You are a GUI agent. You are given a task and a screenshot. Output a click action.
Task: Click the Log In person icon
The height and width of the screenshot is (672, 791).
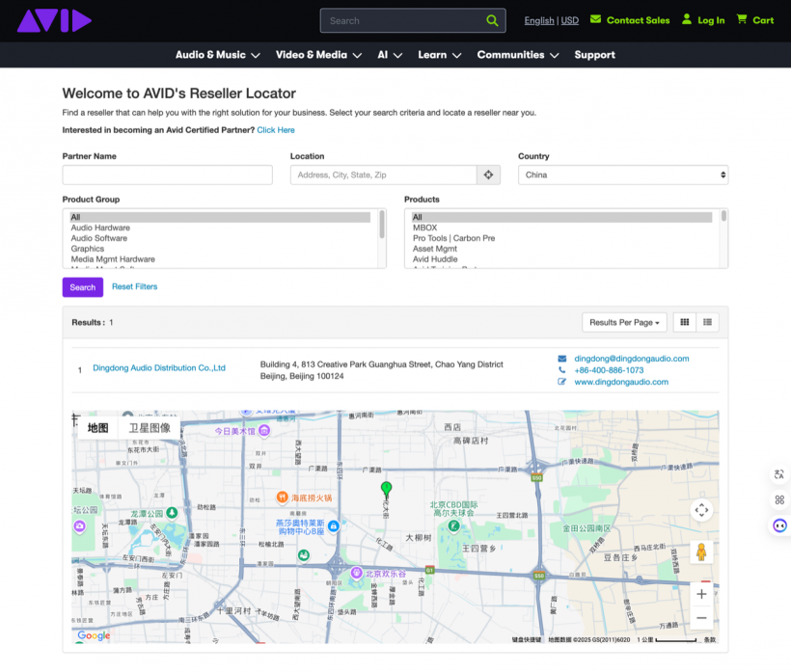687,19
